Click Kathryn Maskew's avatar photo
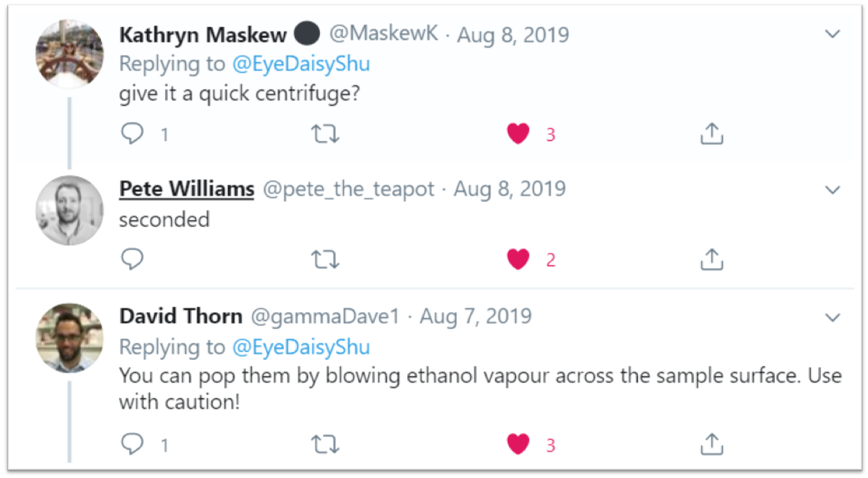The width and height of the screenshot is (868, 478). pyautogui.click(x=69, y=54)
